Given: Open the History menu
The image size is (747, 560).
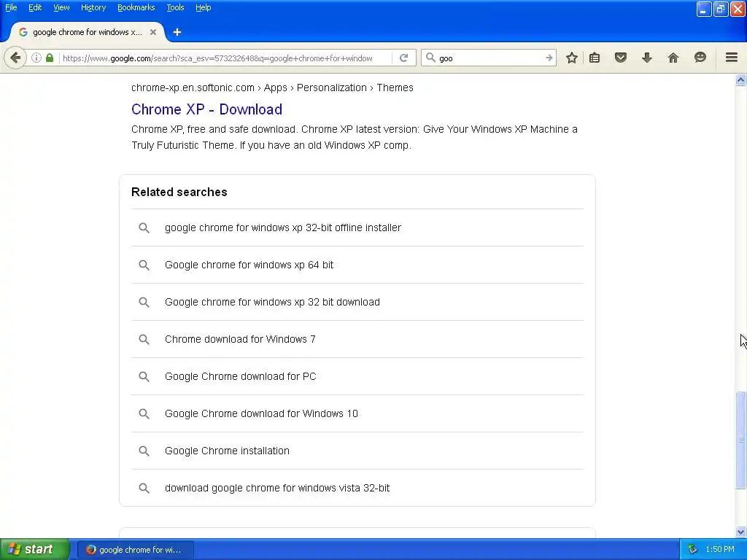Looking at the screenshot, I should [93, 7].
